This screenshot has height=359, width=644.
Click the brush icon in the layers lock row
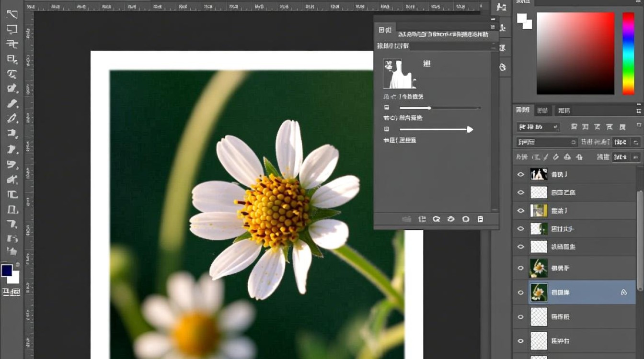pyautogui.click(x=556, y=157)
